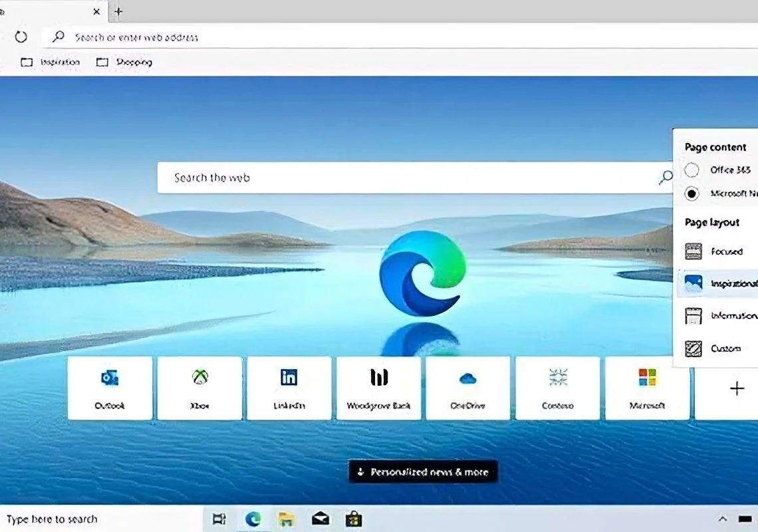Expand Personalized news & more

point(423,471)
